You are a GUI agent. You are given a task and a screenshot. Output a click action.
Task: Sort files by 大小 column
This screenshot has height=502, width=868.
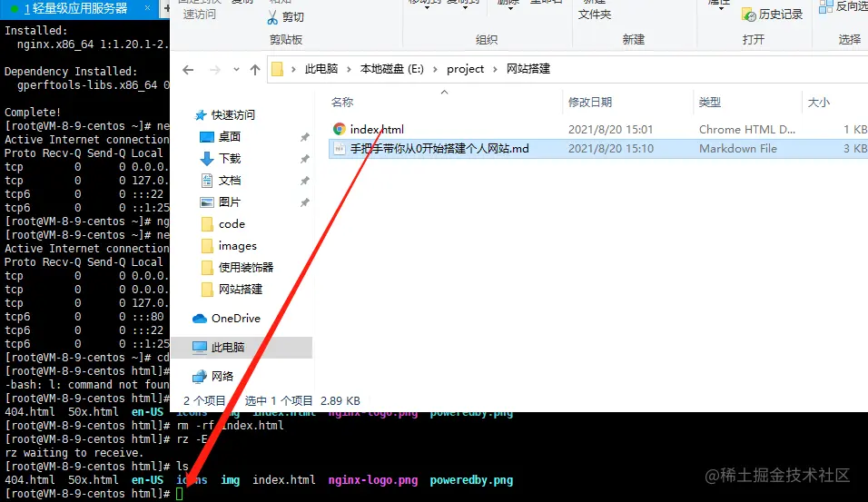[x=819, y=102]
